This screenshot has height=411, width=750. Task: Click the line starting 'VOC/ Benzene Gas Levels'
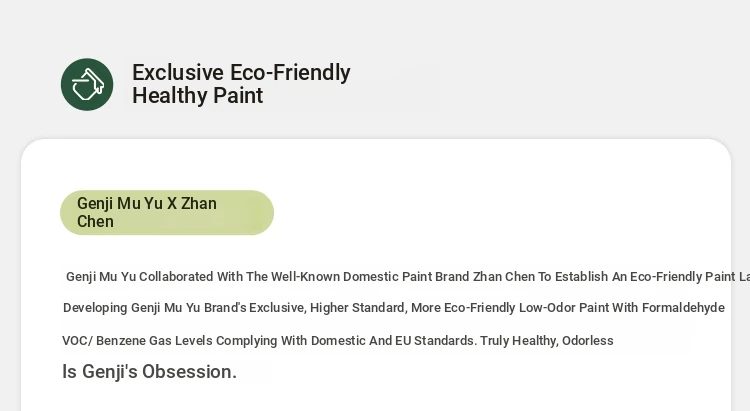(337, 341)
